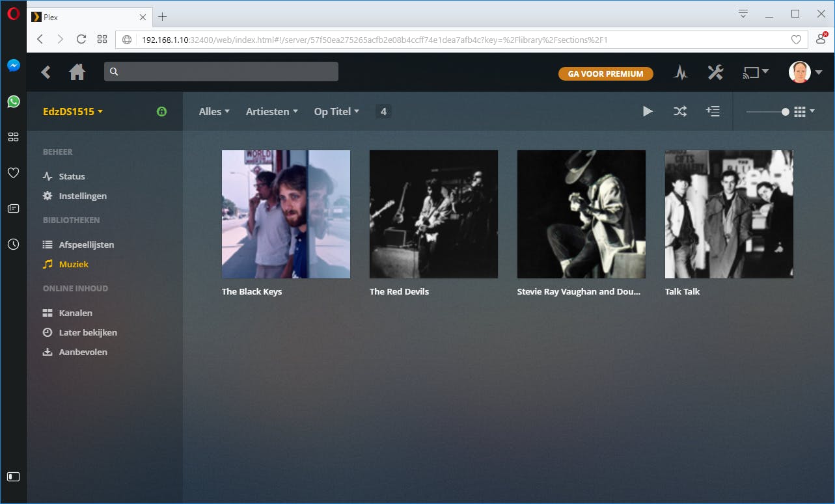835x504 pixels.
Task: Open the settings wrench and screwdriver icon
Action: [x=715, y=72]
